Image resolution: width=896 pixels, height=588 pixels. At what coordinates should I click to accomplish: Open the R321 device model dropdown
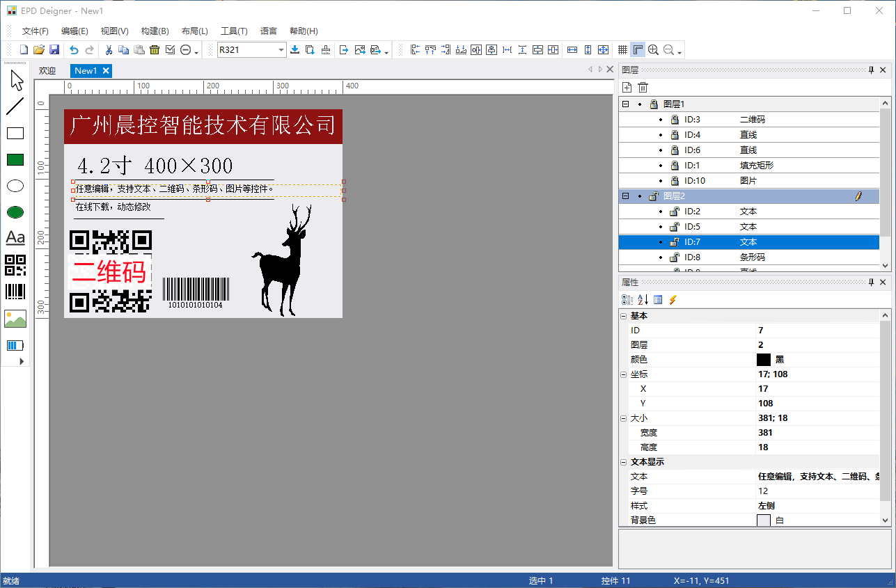pos(281,49)
